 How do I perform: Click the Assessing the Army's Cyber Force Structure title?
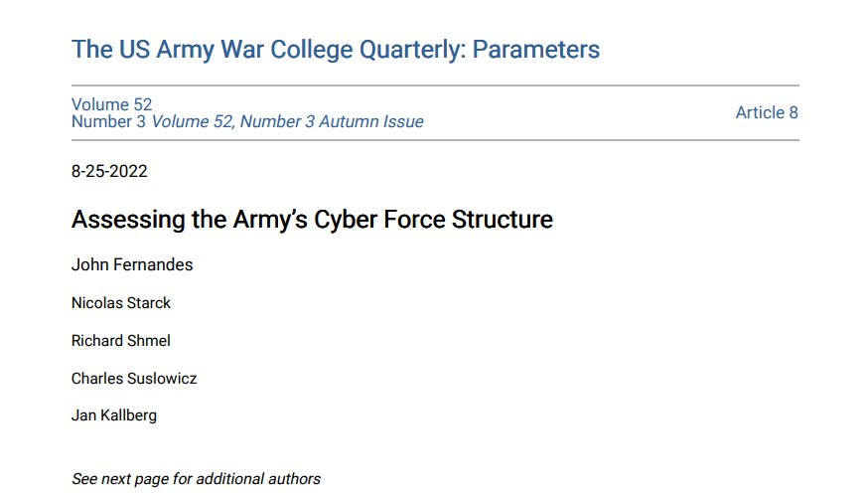[312, 220]
